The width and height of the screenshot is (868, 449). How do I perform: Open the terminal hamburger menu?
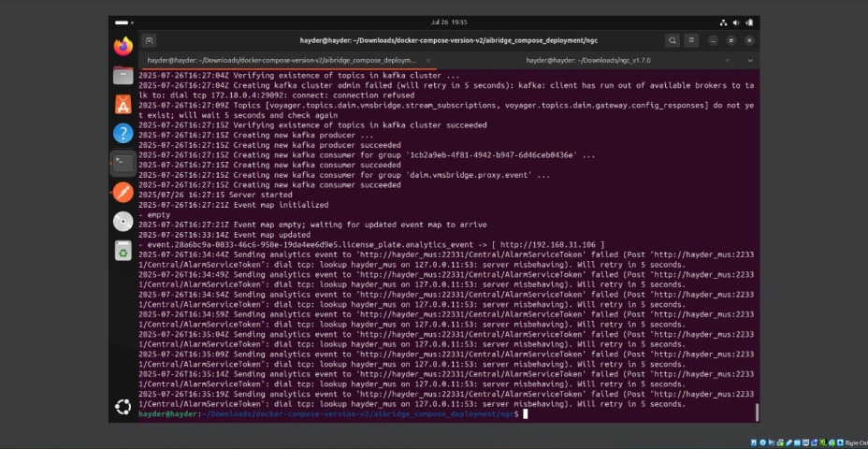[x=690, y=41]
